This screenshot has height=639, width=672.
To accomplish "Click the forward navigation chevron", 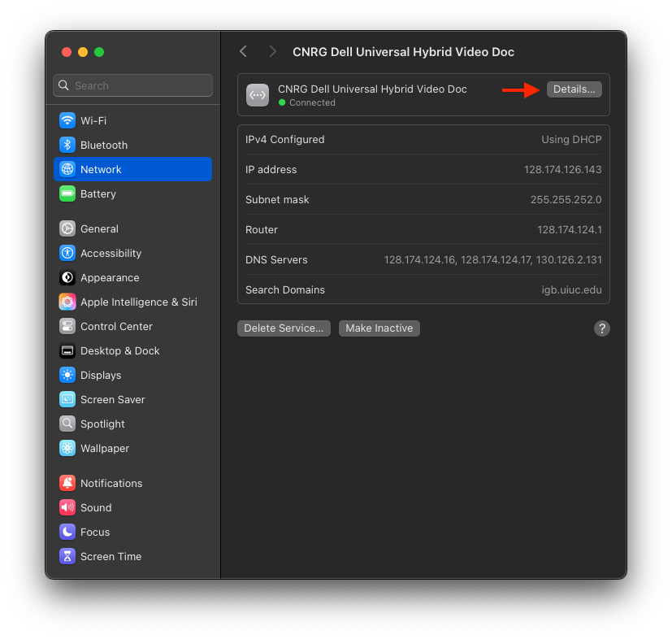I will [x=272, y=52].
